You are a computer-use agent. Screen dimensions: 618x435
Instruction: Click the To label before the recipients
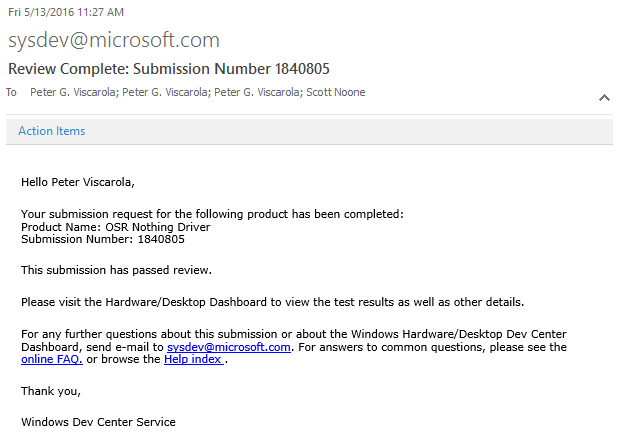click(11, 92)
